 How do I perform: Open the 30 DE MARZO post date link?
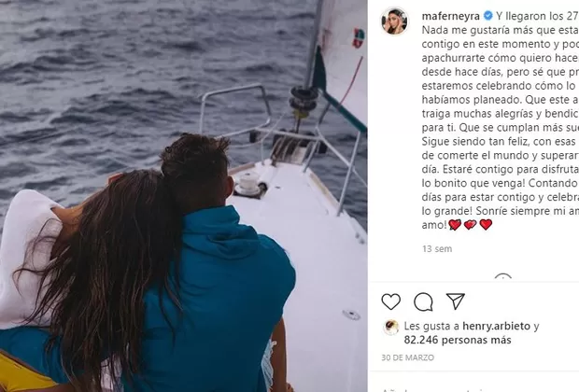click(408, 357)
